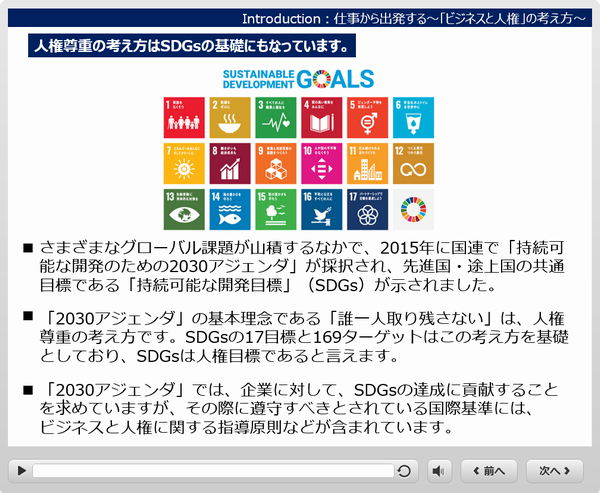
Task: Select SDG goal 1 no poverty icon
Action: pyautogui.click(x=184, y=118)
